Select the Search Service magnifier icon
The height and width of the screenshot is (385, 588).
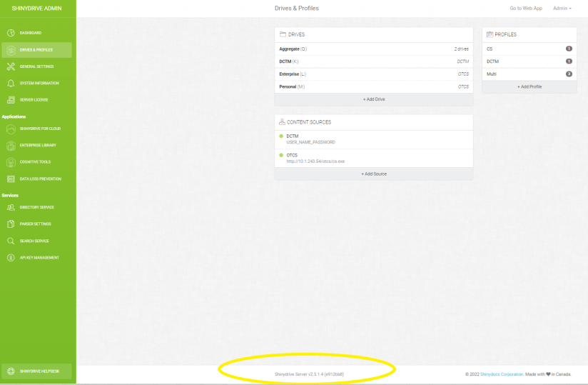[x=11, y=241]
